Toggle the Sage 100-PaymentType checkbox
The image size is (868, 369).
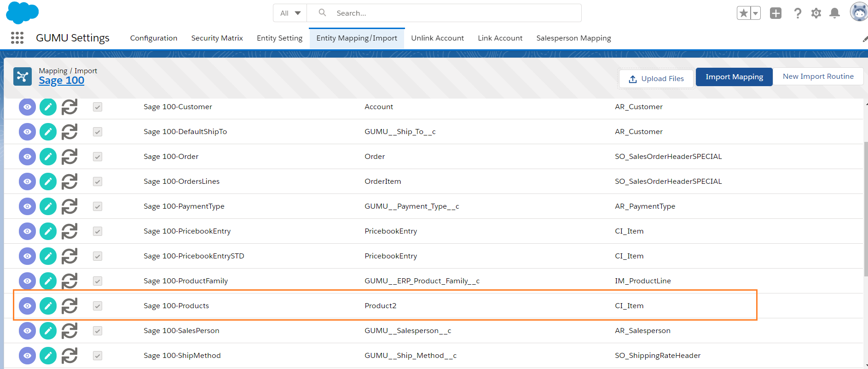click(98, 206)
